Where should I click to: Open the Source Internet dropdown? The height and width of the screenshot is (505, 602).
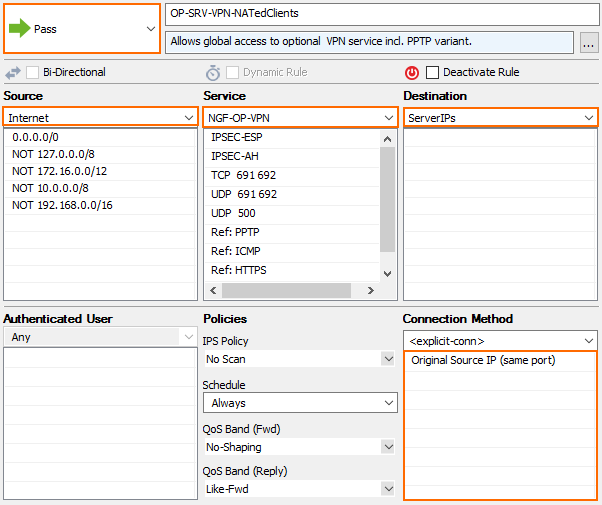tap(101, 118)
